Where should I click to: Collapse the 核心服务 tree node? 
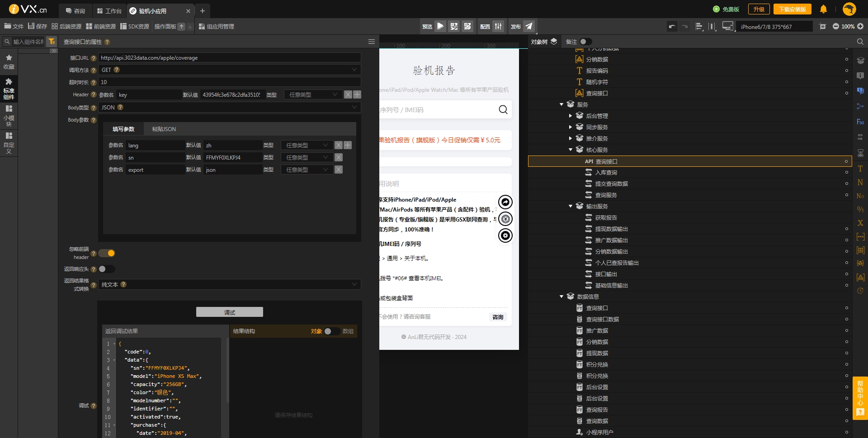click(571, 150)
